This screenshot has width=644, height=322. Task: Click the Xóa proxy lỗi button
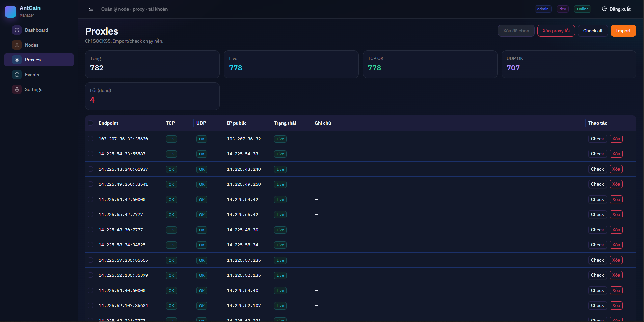[x=556, y=31]
